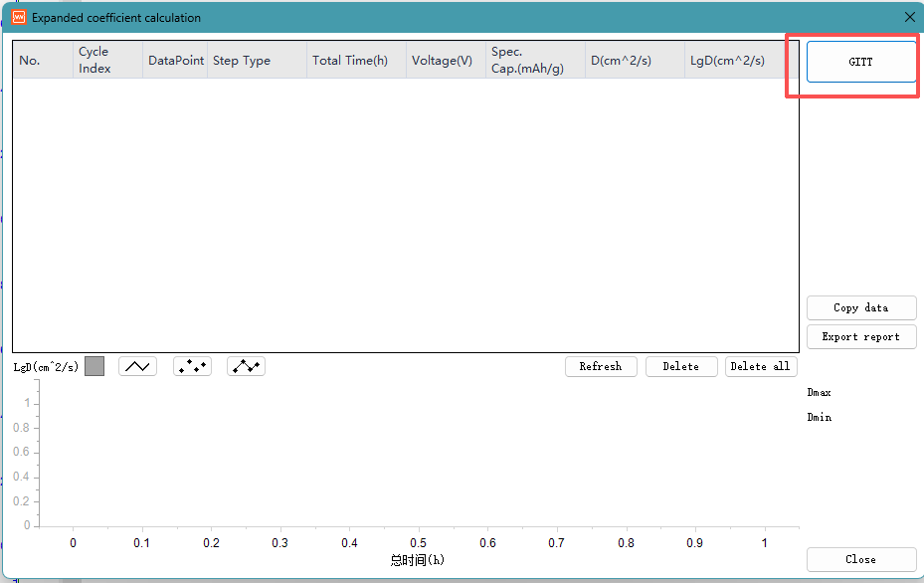
Task: Select the line-with-markers plot style icon
Action: pos(246,366)
